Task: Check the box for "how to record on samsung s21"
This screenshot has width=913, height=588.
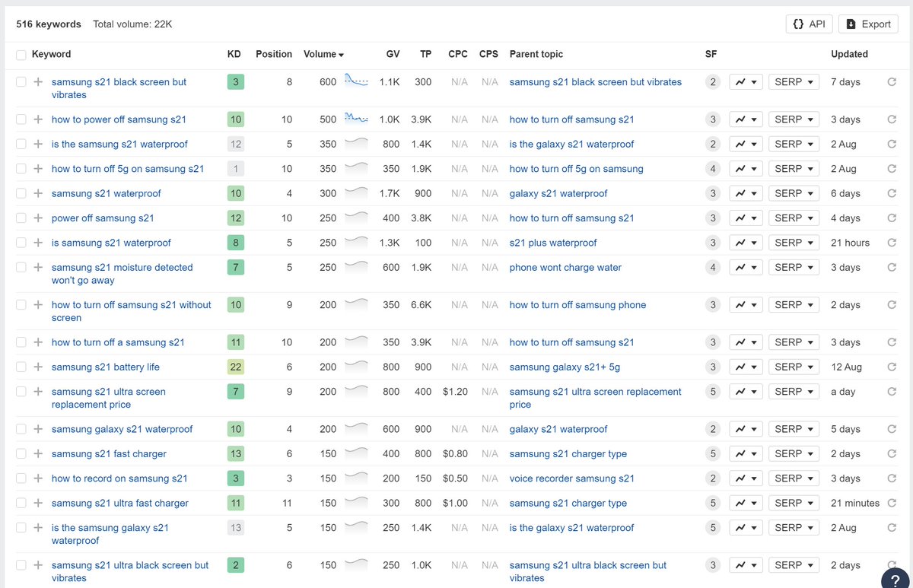Action: coord(20,478)
